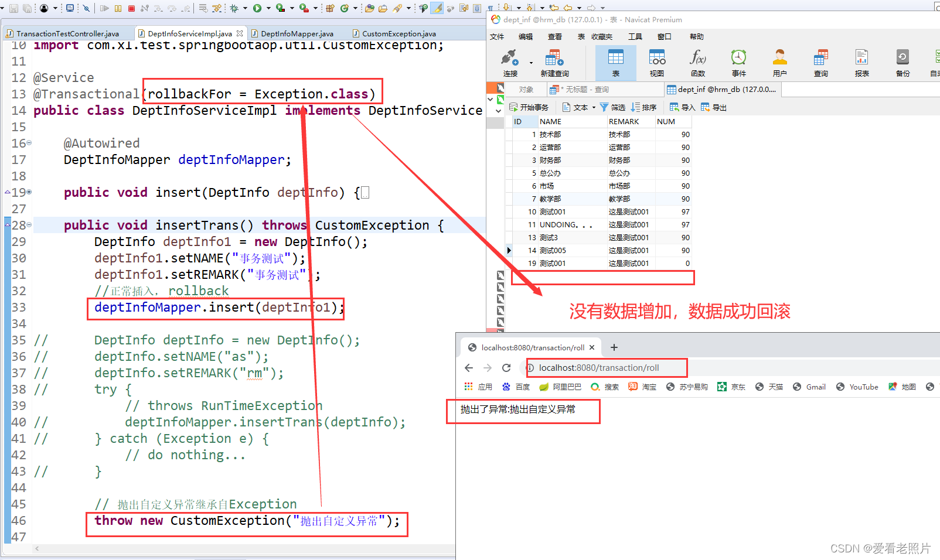The width and height of the screenshot is (940, 560).
Task: Click Navicat 事件 (Event) clock icon
Action: click(x=738, y=63)
